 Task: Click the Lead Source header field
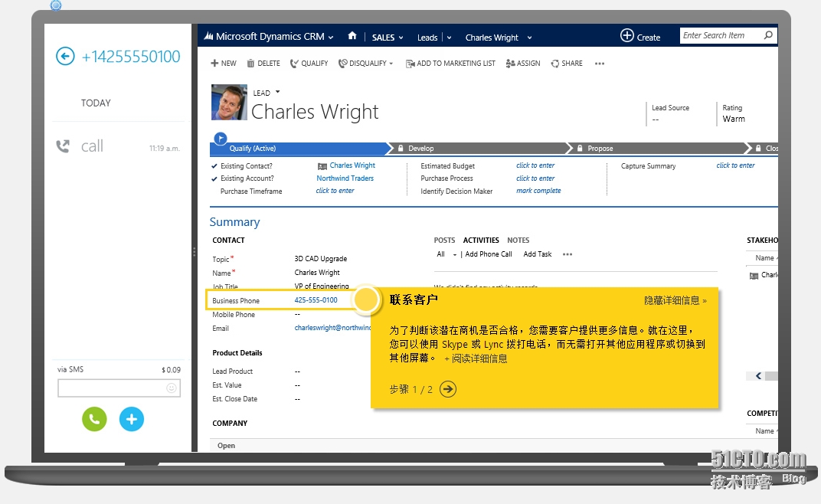point(670,113)
